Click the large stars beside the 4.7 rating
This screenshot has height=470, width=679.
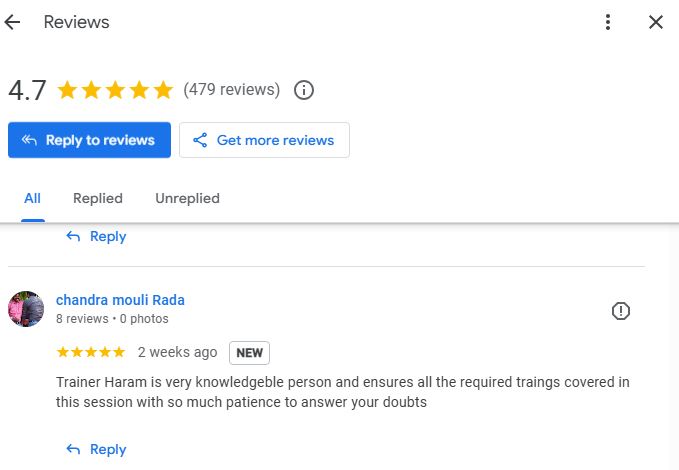pyautogui.click(x=115, y=90)
